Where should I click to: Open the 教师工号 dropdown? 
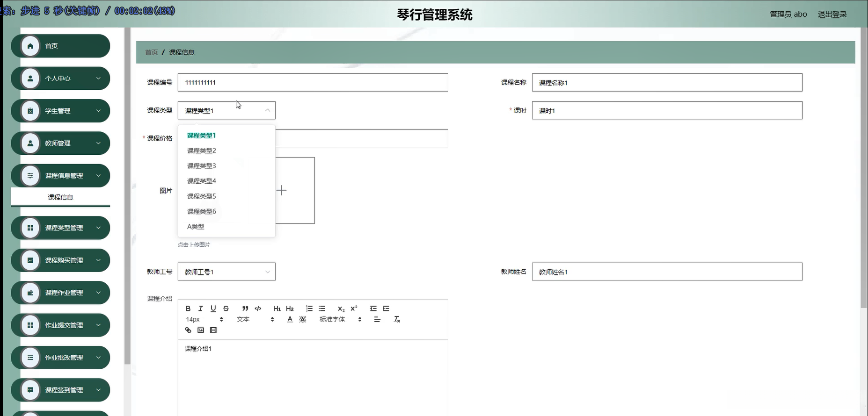[226, 272]
